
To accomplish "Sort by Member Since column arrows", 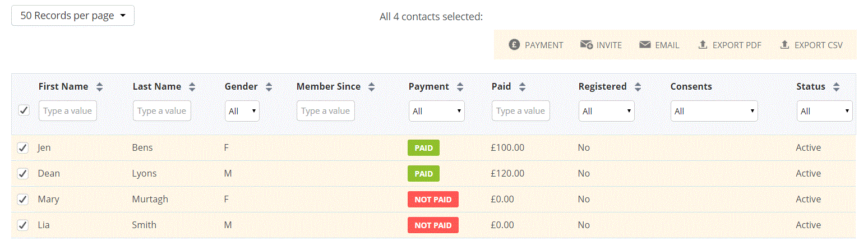I will (371, 87).
